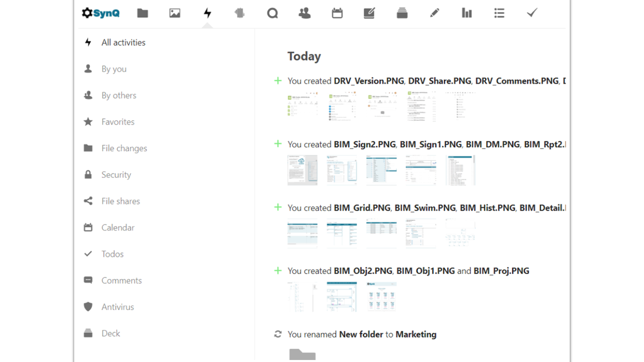The width and height of the screenshot is (644, 362).
Task: Open the Deck app in the top bar
Action: pos(402,13)
